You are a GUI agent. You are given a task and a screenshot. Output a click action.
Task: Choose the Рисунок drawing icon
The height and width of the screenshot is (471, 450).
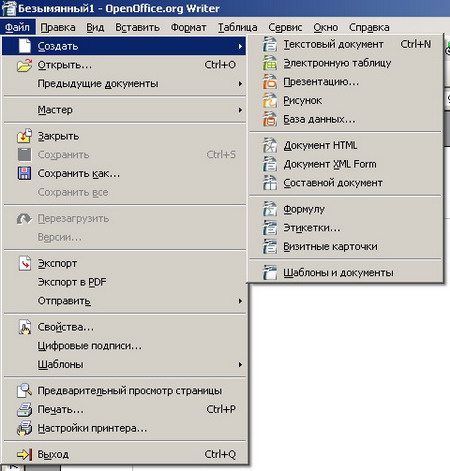[270, 100]
